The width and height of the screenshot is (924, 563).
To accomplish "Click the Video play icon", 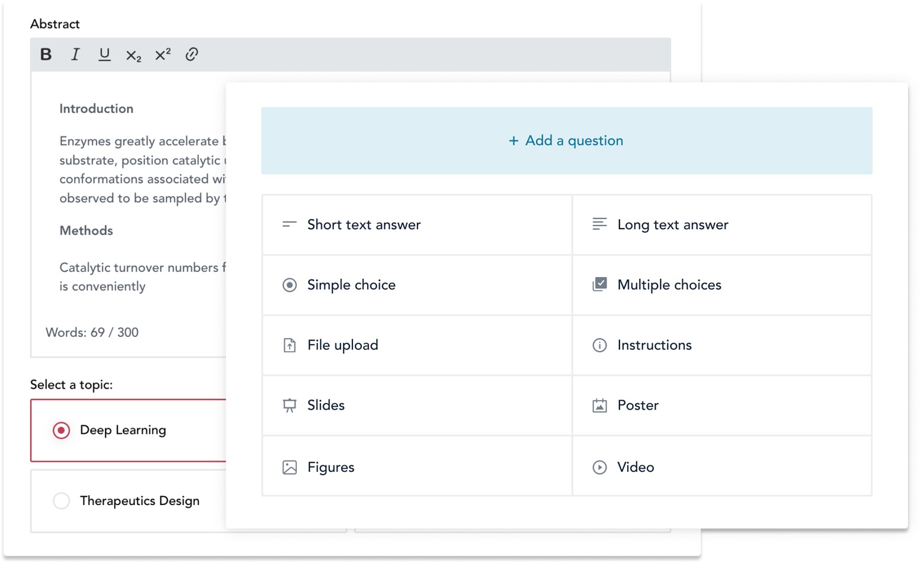I will tap(599, 467).
